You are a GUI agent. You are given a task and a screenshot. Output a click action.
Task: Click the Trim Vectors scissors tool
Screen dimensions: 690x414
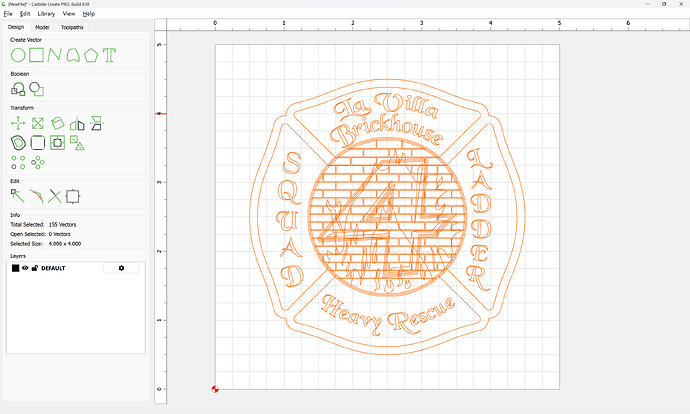pos(55,195)
